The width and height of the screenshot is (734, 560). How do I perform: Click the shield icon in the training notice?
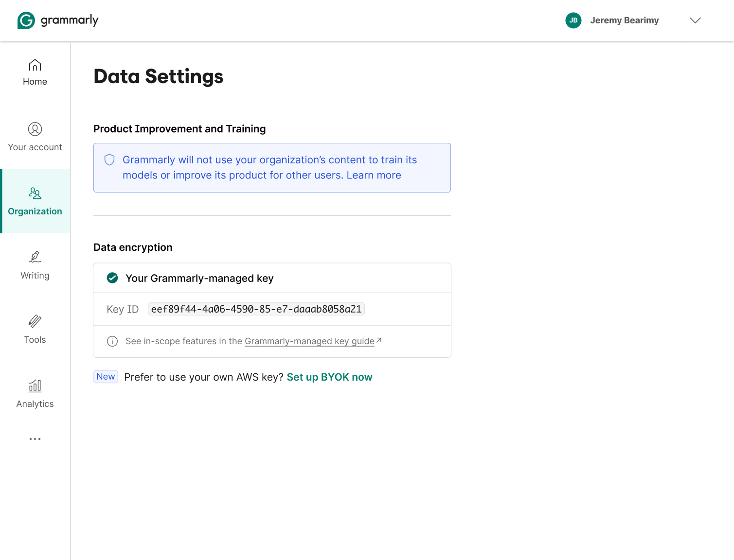tap(109, 159)
